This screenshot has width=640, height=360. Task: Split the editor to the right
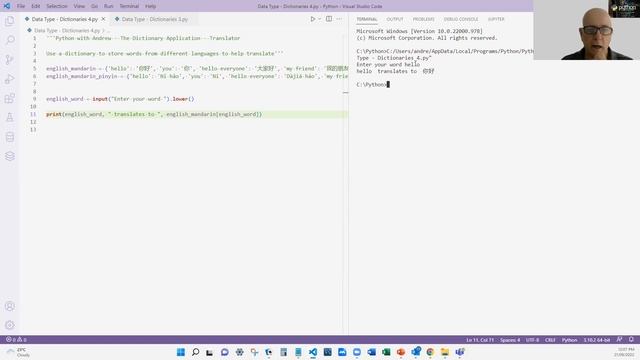click(x=329, y=19)
